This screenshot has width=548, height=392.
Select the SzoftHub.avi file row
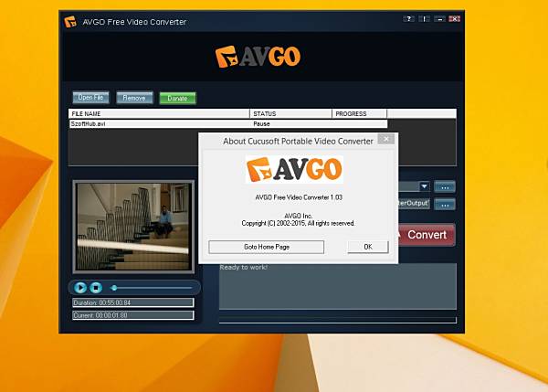[x=228, y=123]
